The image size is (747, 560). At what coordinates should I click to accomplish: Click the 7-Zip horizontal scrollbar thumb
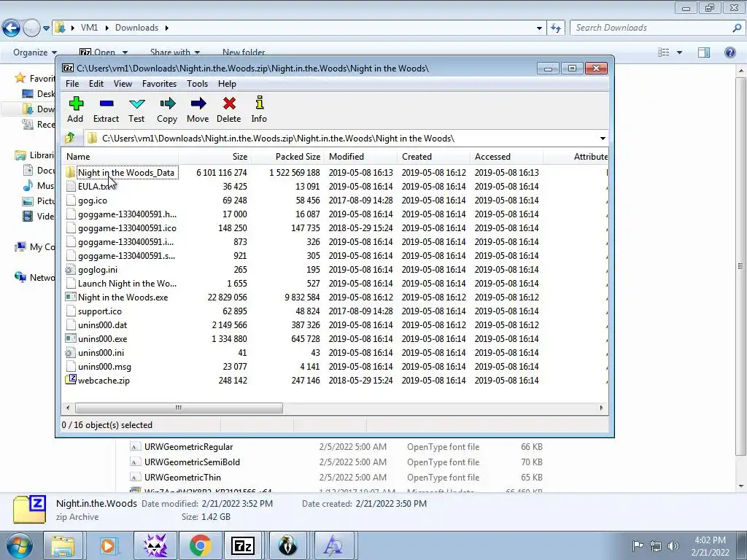pyautogui.click(x=179, y=408)
